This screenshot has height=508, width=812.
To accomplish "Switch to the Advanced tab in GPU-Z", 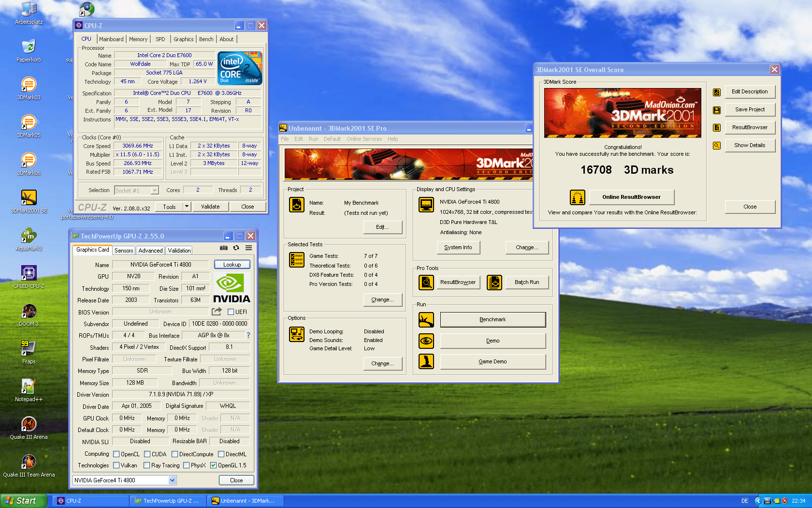I will pos(151,251).
